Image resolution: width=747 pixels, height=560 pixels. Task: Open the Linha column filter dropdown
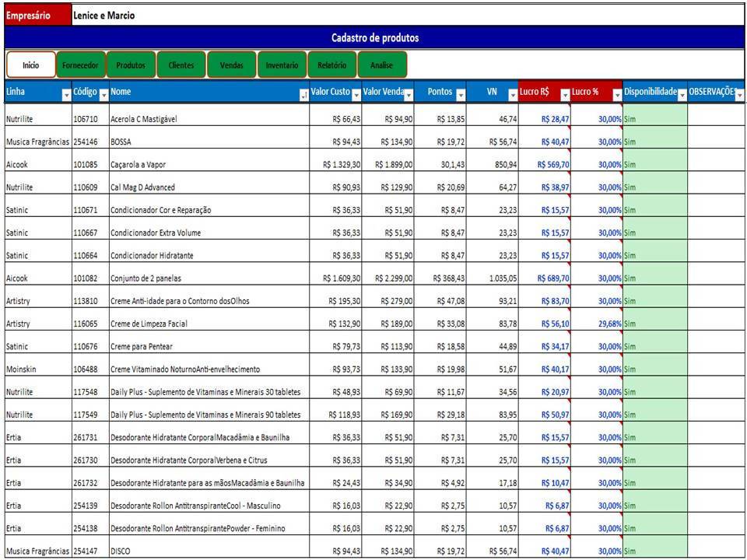(66, 96)
